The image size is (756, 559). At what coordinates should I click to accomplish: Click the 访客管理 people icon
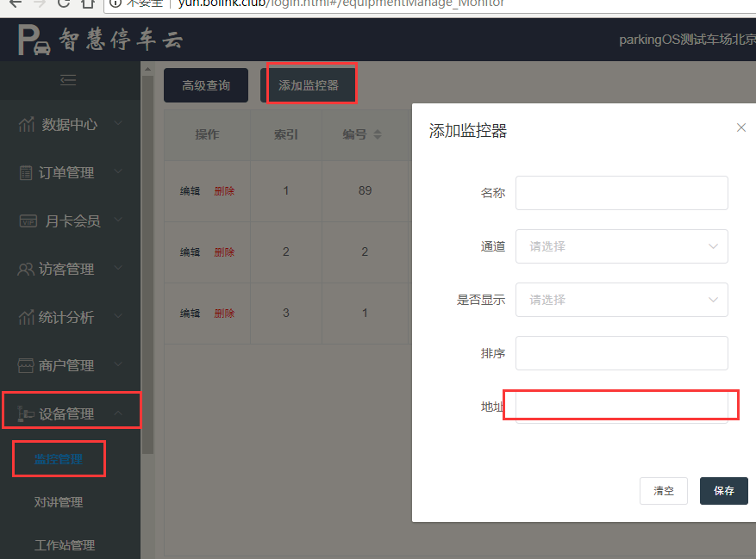26,270
